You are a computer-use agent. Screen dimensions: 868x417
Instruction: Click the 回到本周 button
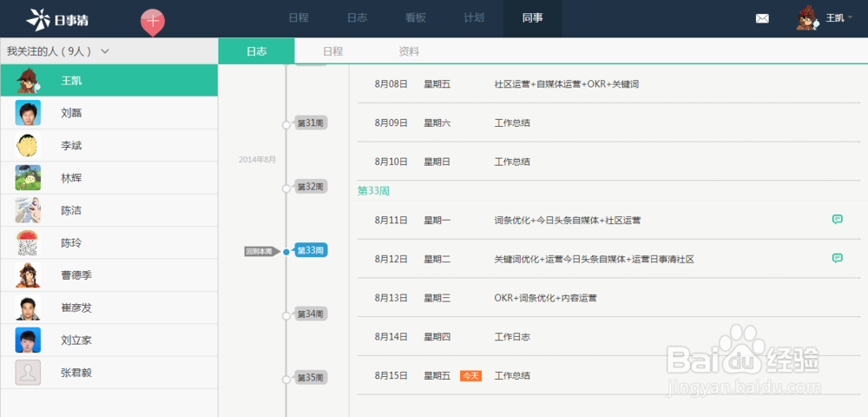(x=260, y=251)
